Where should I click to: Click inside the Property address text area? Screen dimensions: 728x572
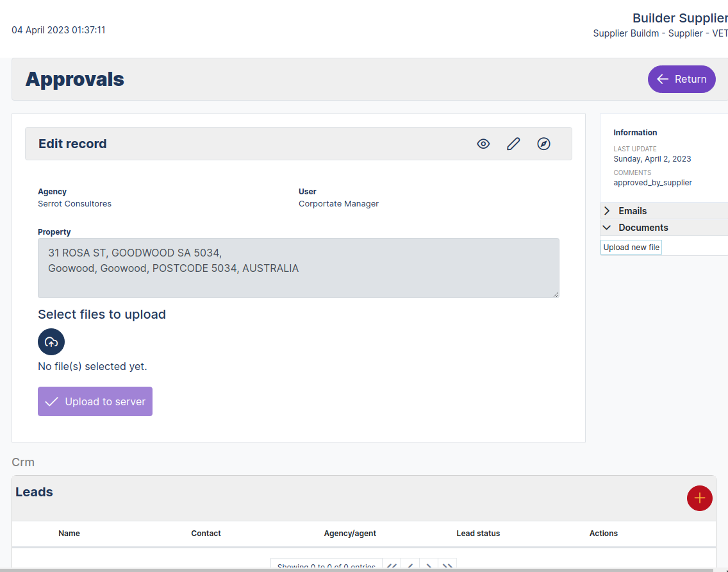[x=298, y=268]
